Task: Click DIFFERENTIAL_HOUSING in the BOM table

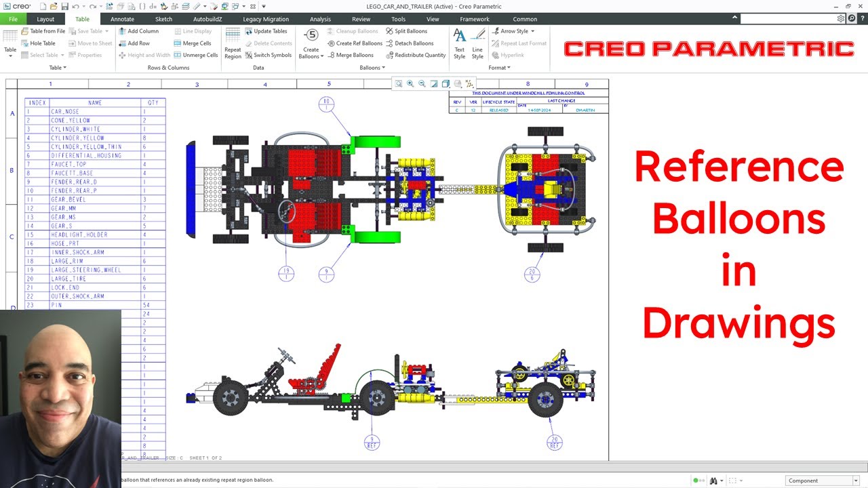Action: coord(86,155)
